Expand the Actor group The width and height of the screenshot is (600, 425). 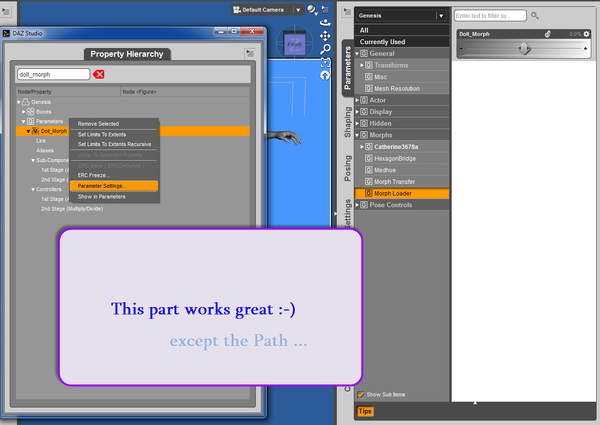click(x=357, y=100)
